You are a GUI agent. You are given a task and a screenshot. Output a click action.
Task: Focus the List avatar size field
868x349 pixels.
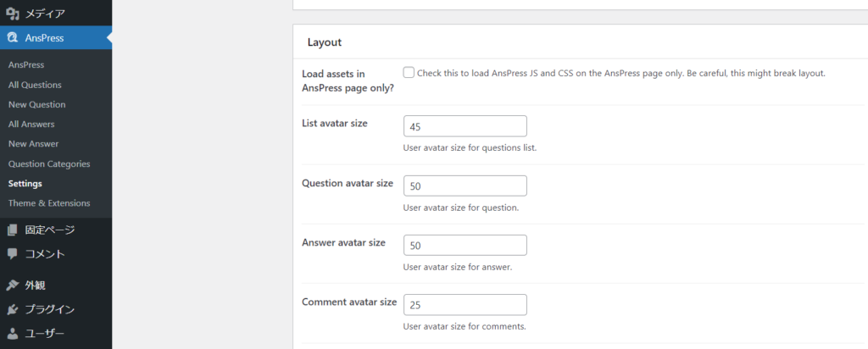[x=465, y=126]
